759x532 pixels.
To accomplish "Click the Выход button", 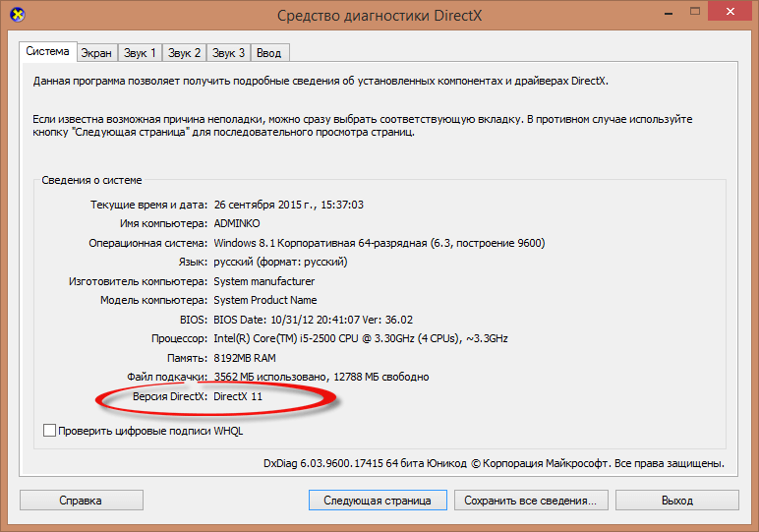I will [677, 501].
